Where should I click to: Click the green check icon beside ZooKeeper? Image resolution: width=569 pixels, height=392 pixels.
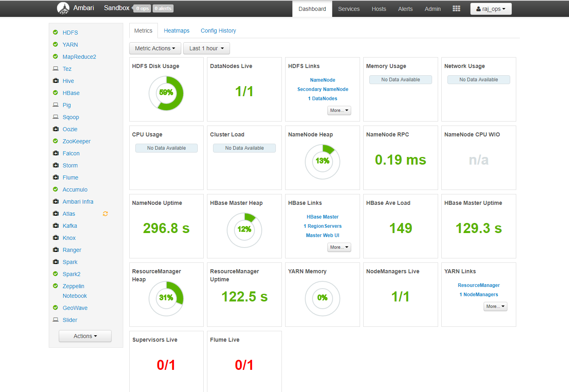[56, 141]
